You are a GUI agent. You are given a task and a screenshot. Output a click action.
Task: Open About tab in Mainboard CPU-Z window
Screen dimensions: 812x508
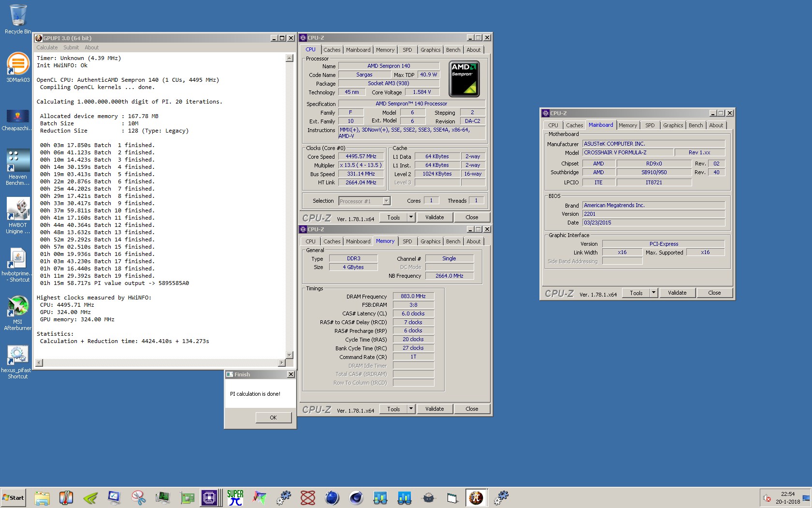[x=716, y=125]
